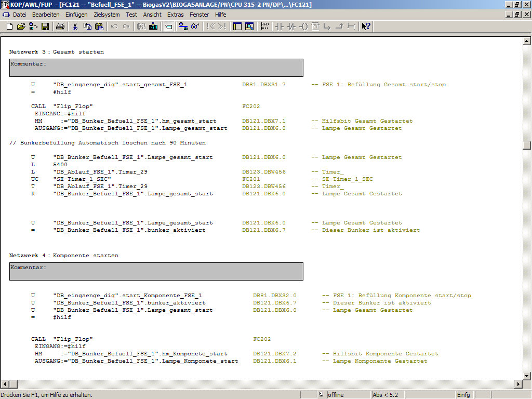532x399 pixels.
Task: Click the Cut scissors icon
Action: 75,26
